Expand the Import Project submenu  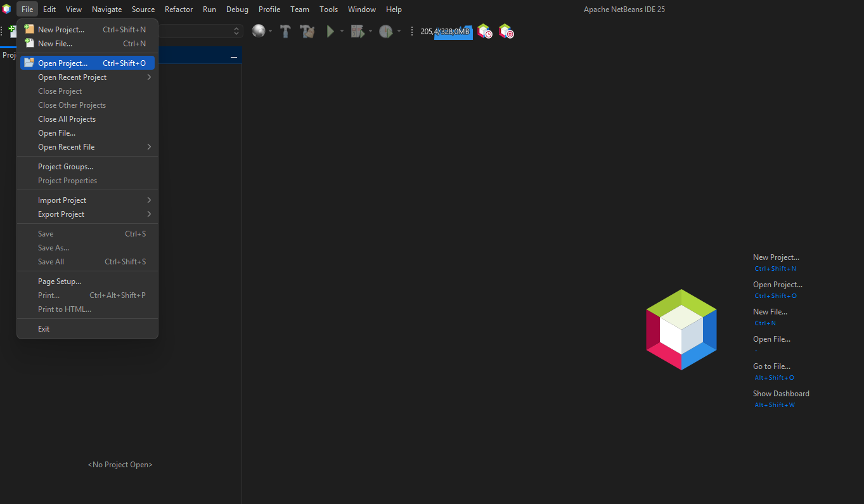click(87, 200)
